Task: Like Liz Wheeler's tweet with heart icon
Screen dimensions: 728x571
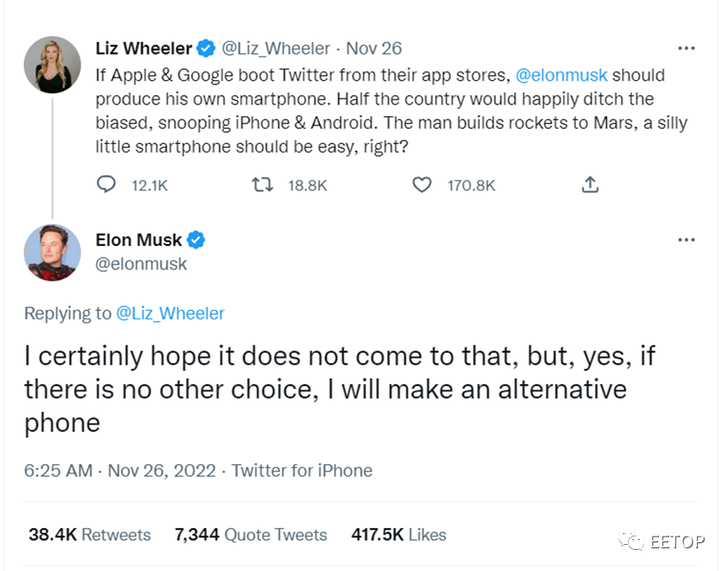Action: [x=422, y=184]
